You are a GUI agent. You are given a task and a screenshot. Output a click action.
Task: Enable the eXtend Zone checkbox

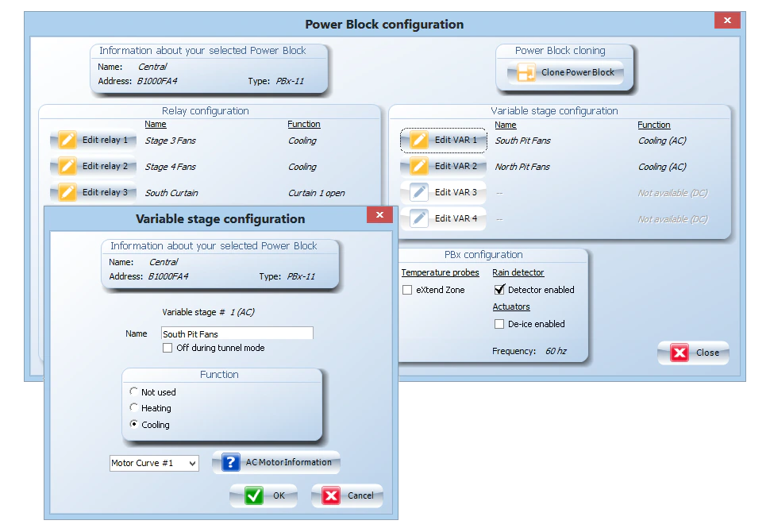[x=407, y=291]
